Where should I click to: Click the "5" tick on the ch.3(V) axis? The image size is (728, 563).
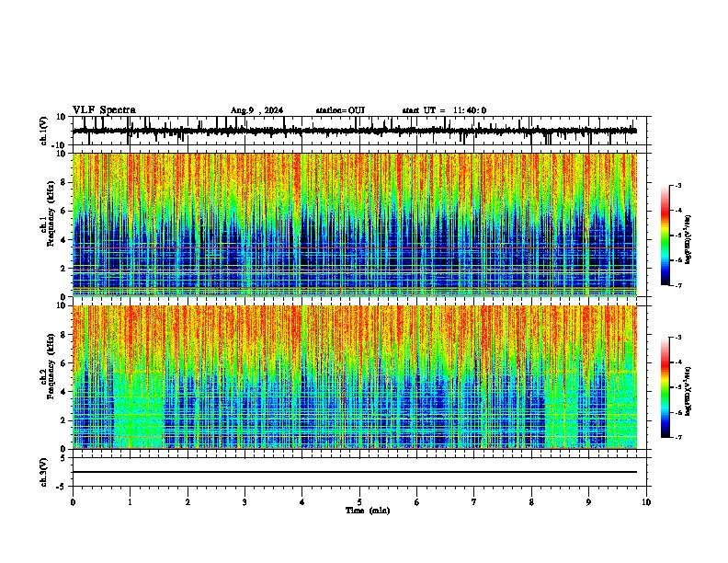(63, 458)
